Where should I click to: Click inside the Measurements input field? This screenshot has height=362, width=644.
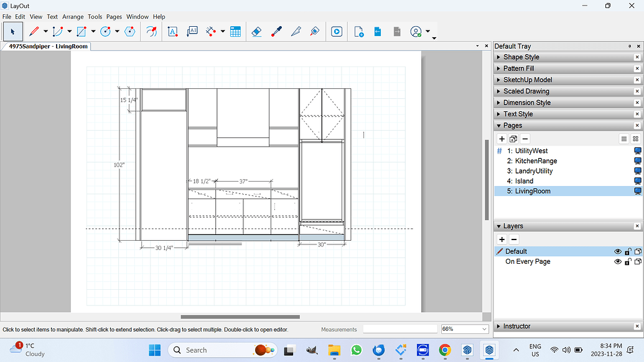(x=400, y=329)
